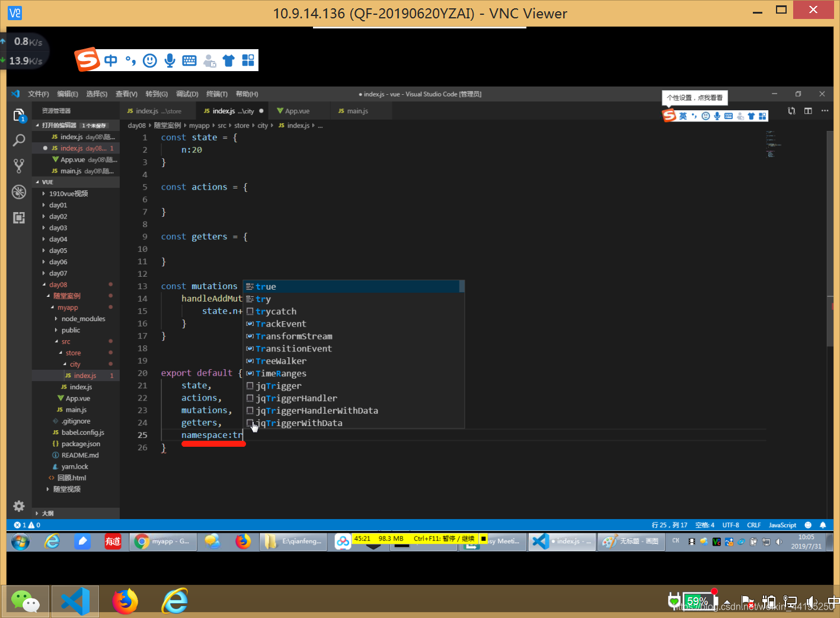Open package.json in file explorer

click(76, 444)
